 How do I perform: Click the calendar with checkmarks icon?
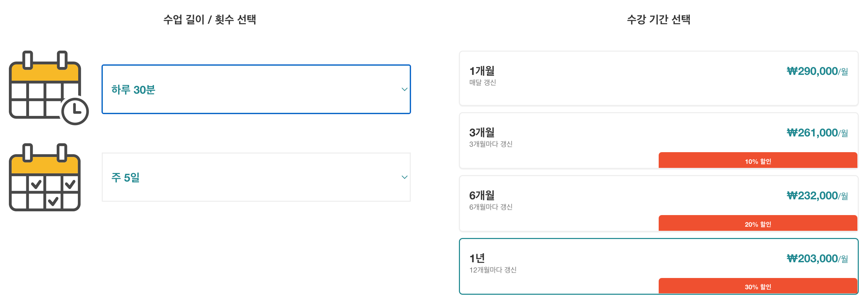(45, 177)
